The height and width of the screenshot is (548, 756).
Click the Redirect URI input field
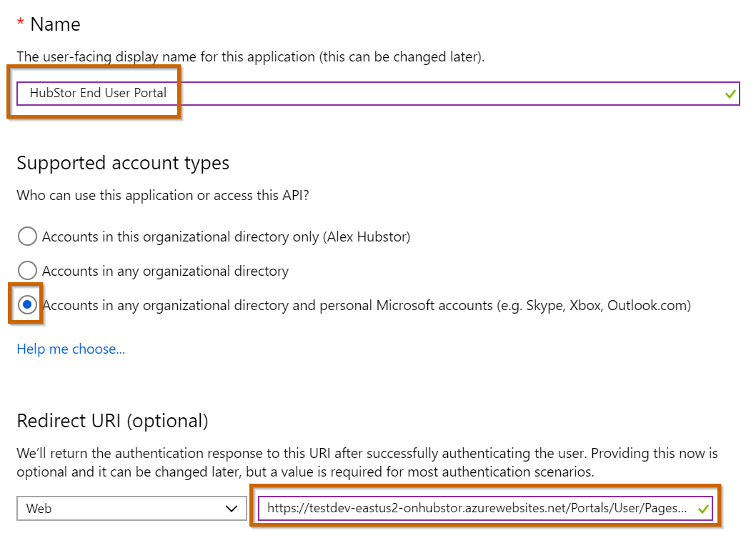point(485,509)
